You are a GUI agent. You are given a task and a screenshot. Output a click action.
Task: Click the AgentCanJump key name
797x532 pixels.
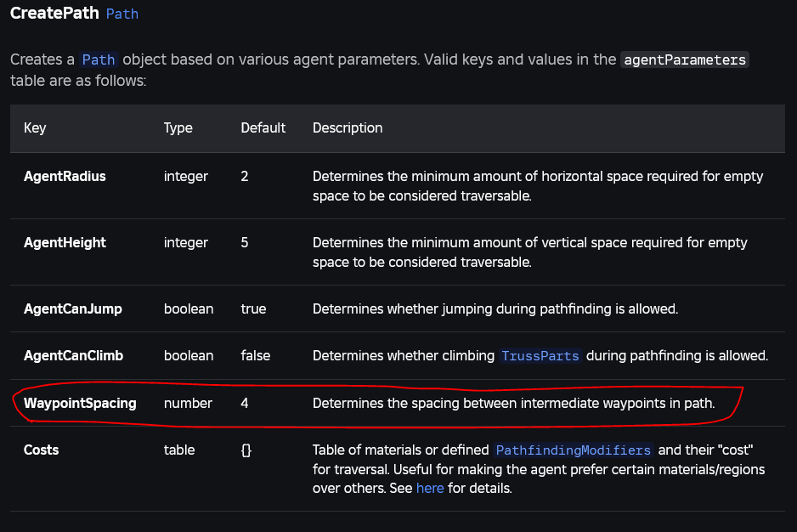72,309
